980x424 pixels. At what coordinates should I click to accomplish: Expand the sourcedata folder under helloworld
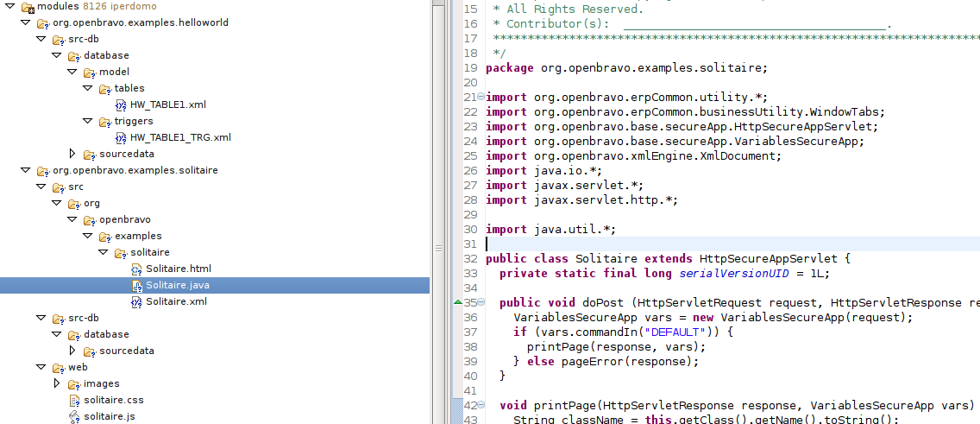[72, 154]
